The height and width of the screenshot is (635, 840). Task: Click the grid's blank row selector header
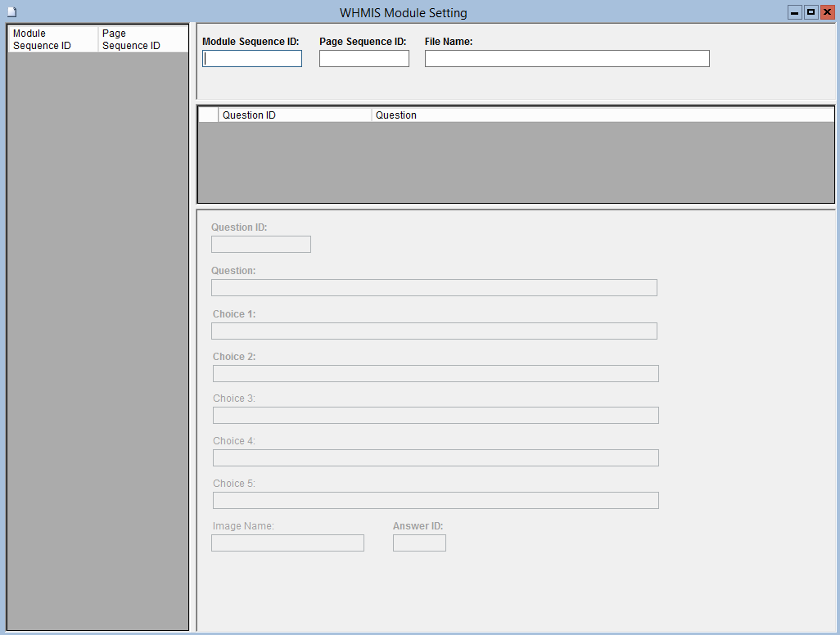[209, 115]
